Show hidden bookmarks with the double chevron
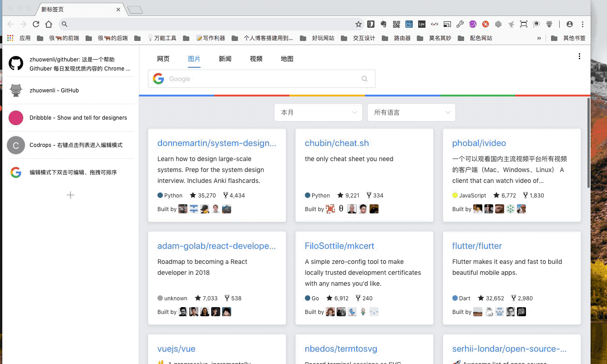 pos(539,38)
